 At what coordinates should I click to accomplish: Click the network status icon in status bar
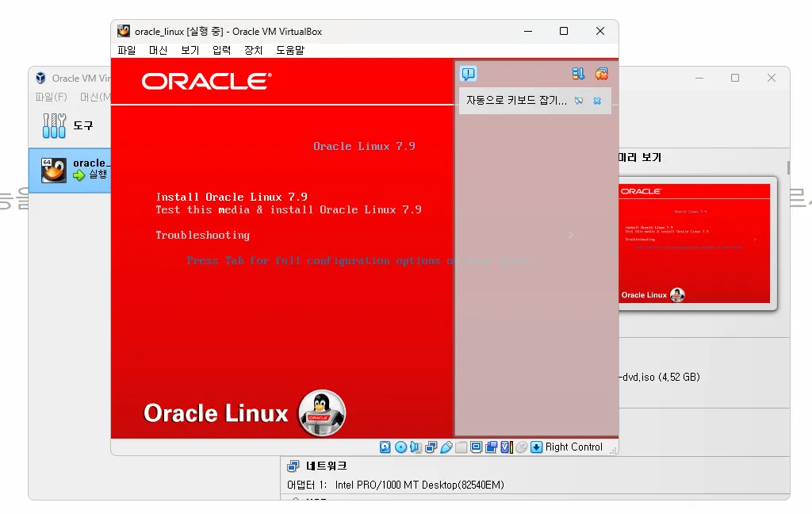(431, 447)
